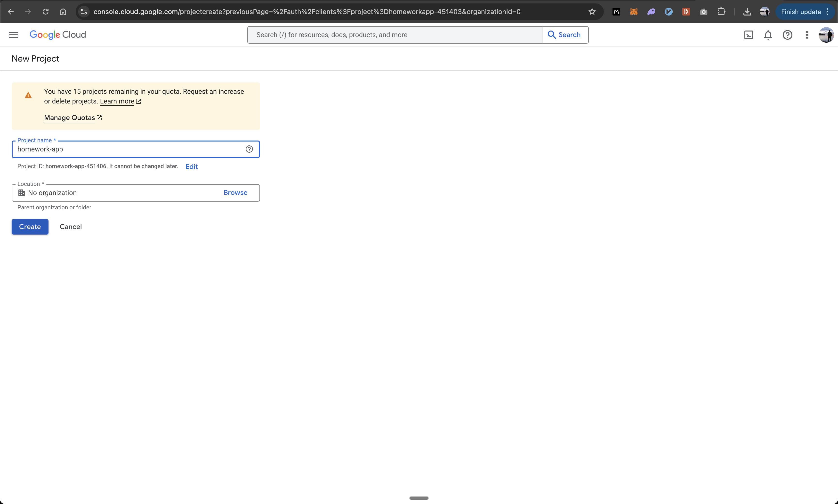Click the Create button
838x504 pixels.
[x=30, y=227]
